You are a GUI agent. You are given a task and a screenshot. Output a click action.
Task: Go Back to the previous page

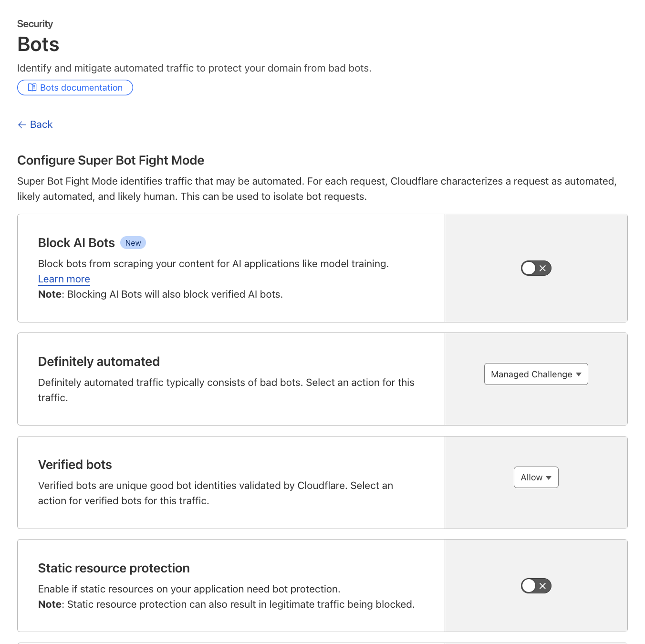tap(41, 125)
